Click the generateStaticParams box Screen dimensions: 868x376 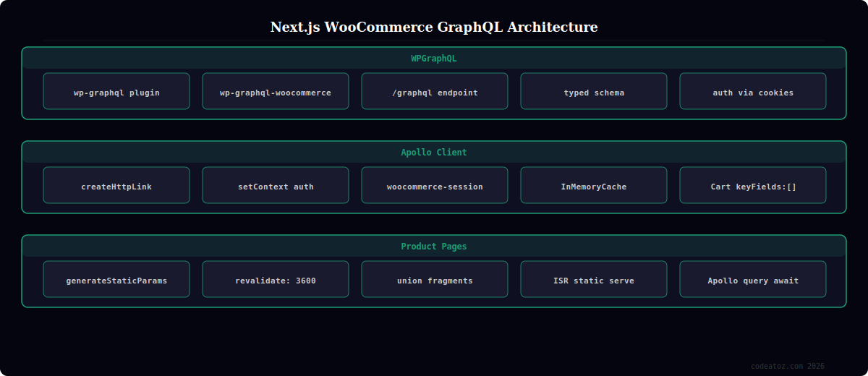click(x=116, y=279)
